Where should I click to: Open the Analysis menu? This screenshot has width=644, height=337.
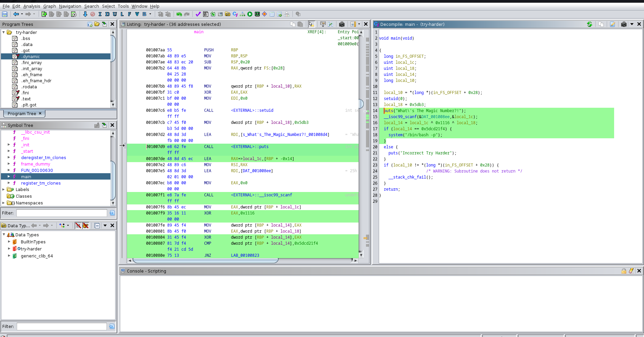tap(32, 6)
